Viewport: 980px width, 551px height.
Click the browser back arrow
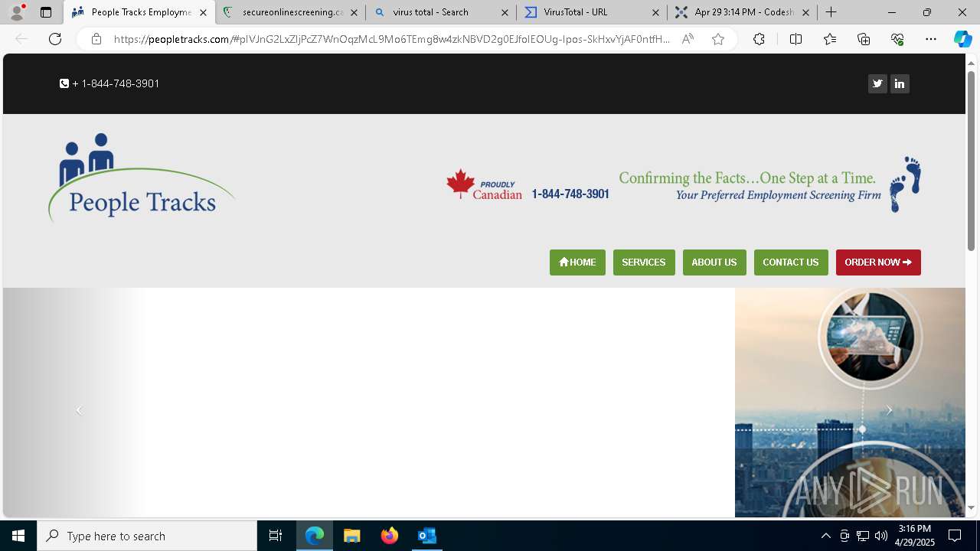point(21,39)
